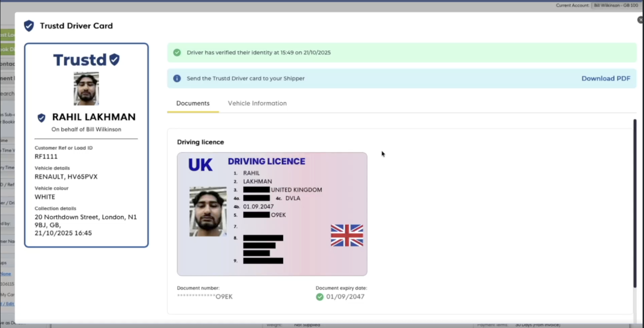Click the Union Jack flag on the licence

[x=347, y=235]
